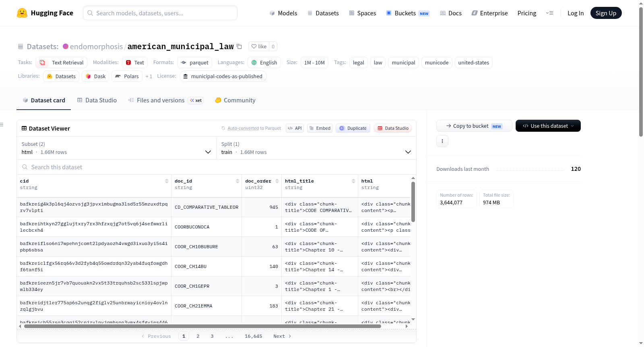
Task: Focus the Search models, datasets, users field
Action: [x=160, y=13]
